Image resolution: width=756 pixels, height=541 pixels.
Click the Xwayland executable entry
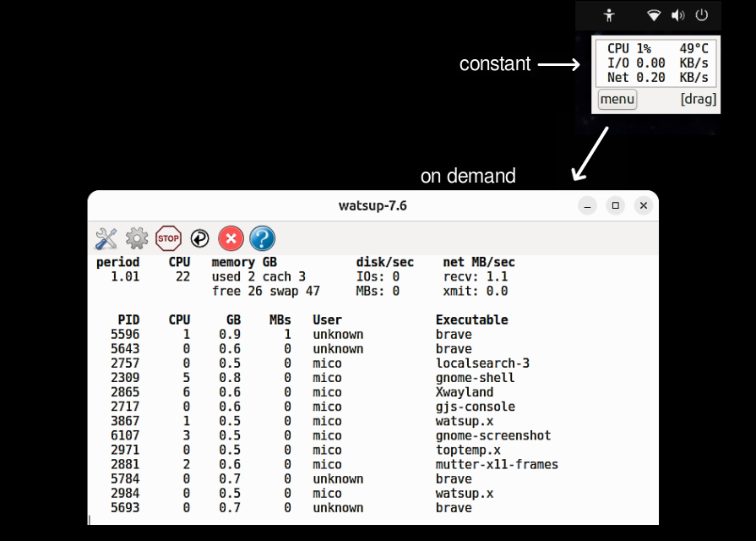pyautogui.click(x=465, y=392)
